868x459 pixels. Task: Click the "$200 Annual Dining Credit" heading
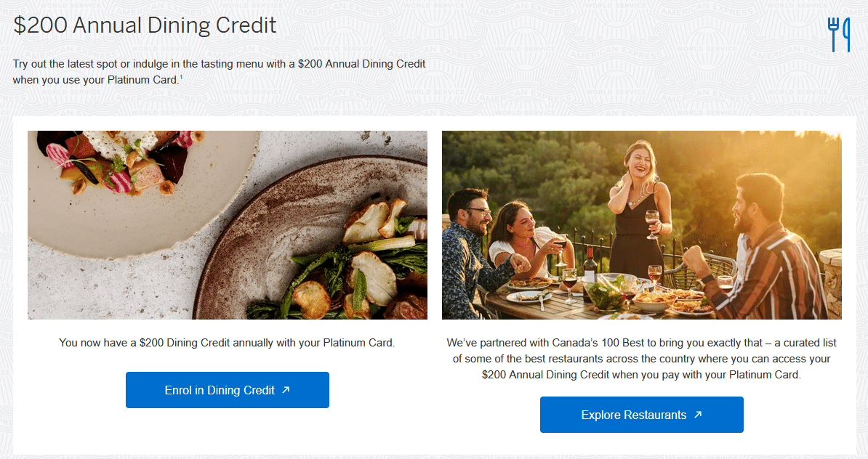pos(145,25)
